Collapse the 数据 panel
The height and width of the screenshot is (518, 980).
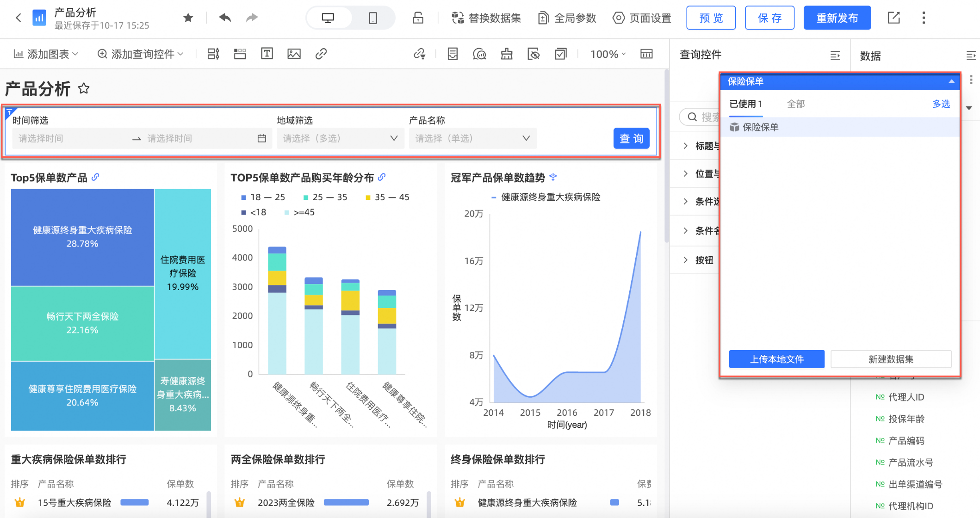click(x=971, y=56)
